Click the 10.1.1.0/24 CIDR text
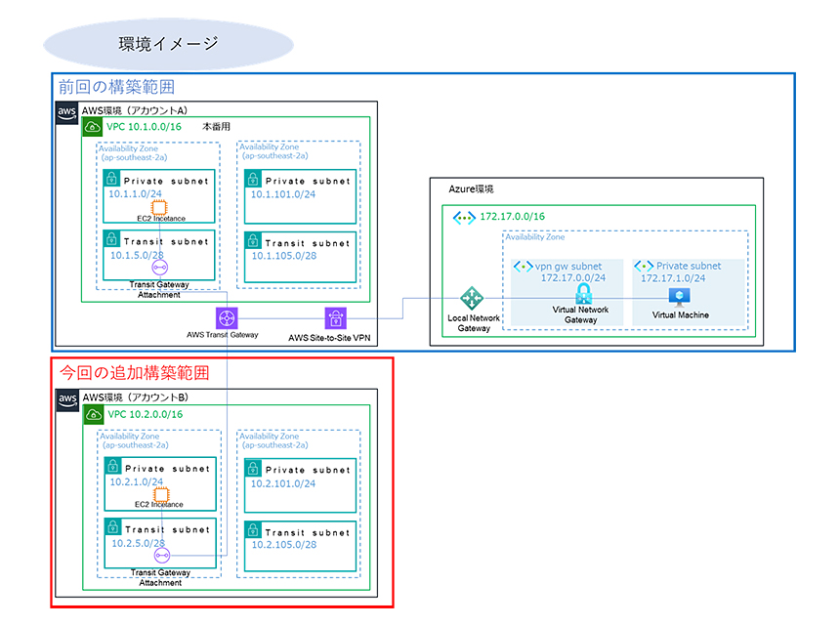840x626 pixels. (x=135, y=193)
